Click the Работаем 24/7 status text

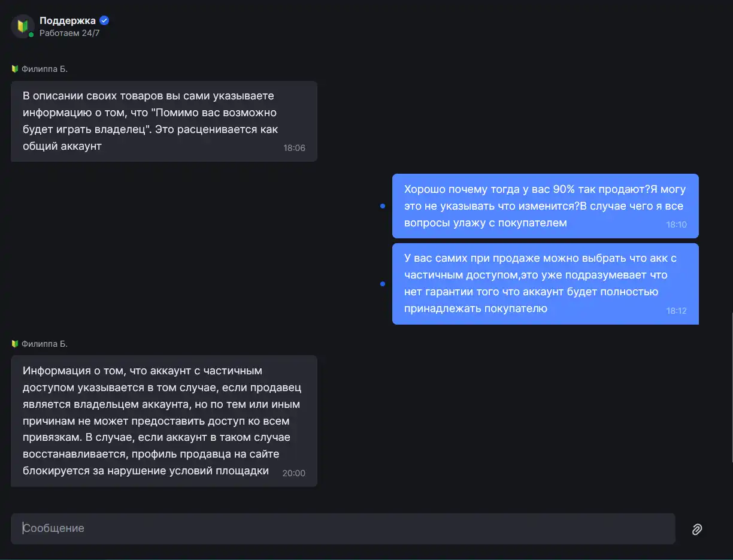coord(69,33)
